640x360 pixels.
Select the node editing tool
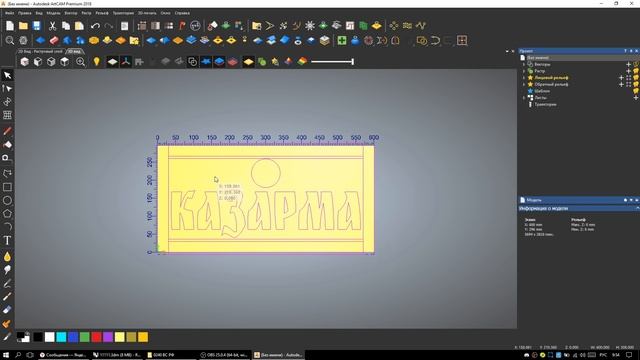pyautogui.click(x=7, y=88)
